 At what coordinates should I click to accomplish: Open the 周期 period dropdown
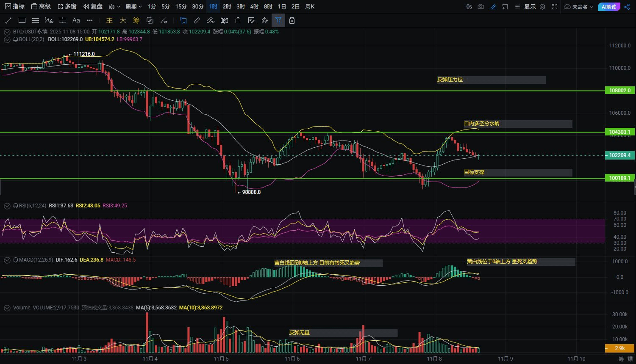pos(133,7)
